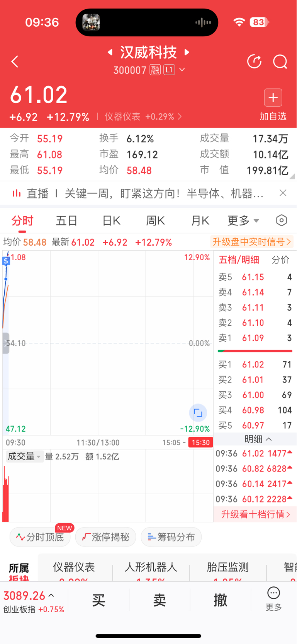Tap the 09:36 trade at 60.12

tap(254, 499)
